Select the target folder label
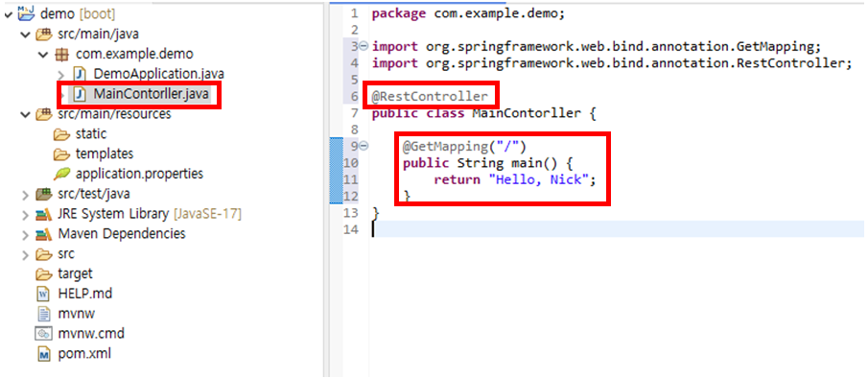The width and height of the screenshot is (868, 378). [x=75, y=274]
